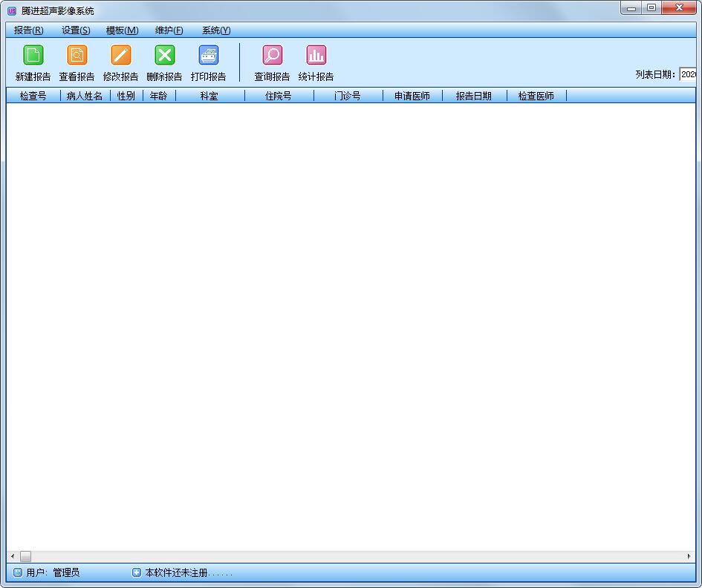Click the application icon in title bar
This screenshot has width=702, height=588.
click(x=11, y=10)
